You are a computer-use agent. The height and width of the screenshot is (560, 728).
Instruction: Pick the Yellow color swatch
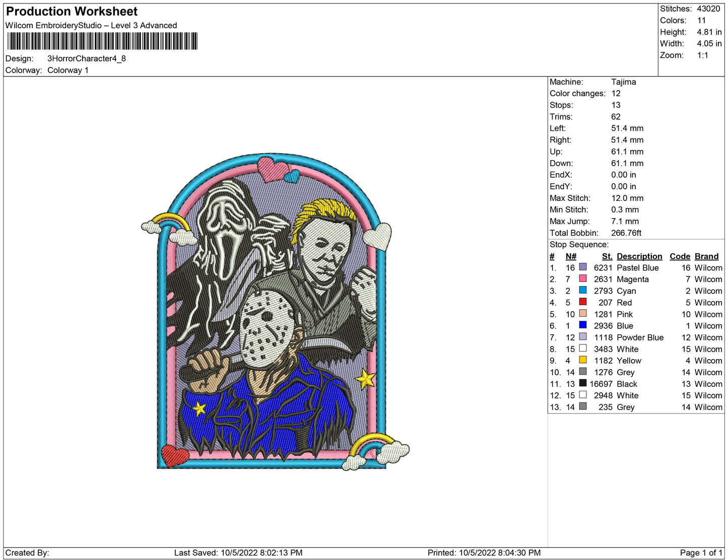coord(583,360)
